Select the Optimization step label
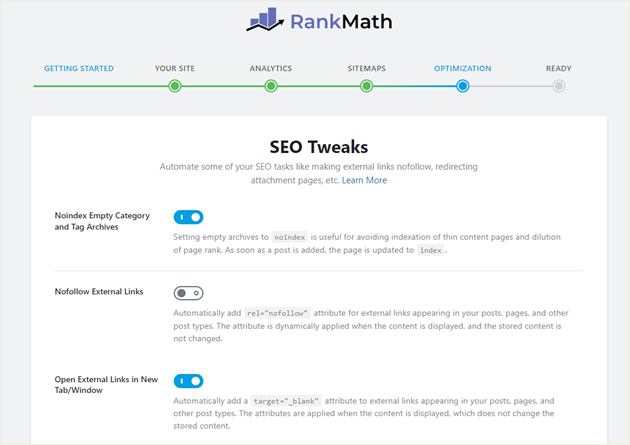This screenshot has height=445, width=630. click(x=462, y=69)
